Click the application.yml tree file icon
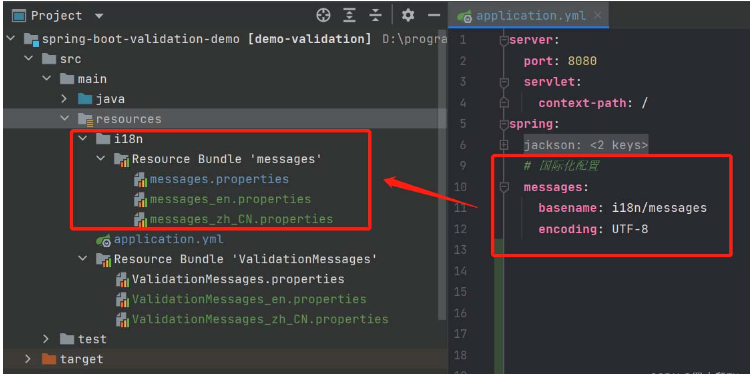 (x=103, y=240)
